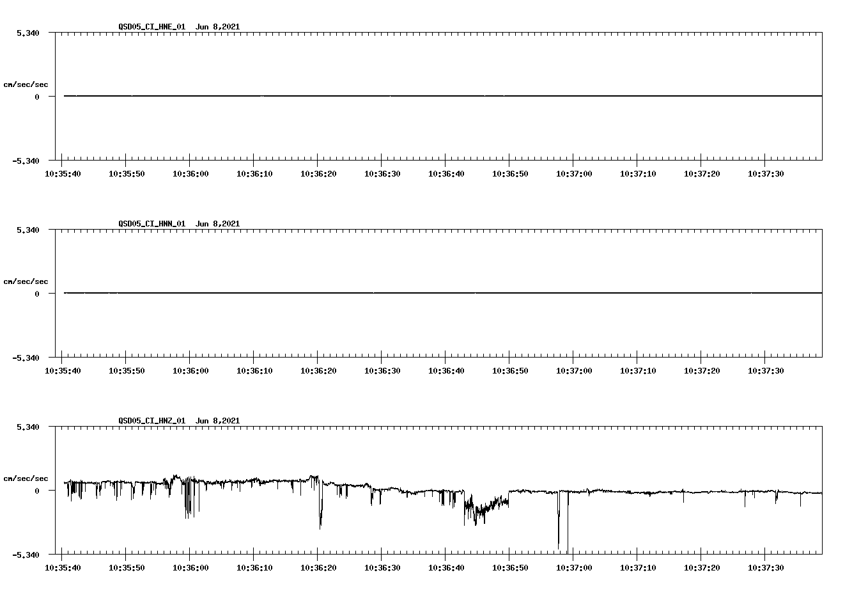
Task: Select the 5.340 upper limit on HNN plot
Action: coord(27,230)
